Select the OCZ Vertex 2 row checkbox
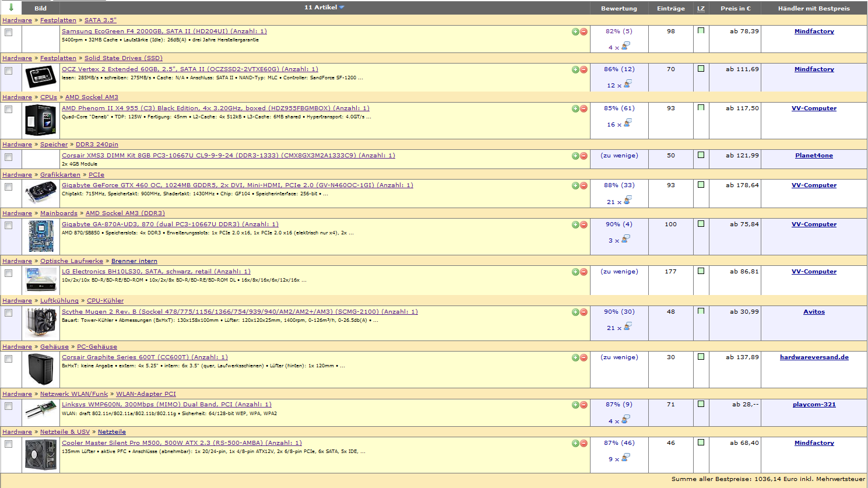Image resolution: width=868 pixels, height=488 pixels. [x=8, y=71]
